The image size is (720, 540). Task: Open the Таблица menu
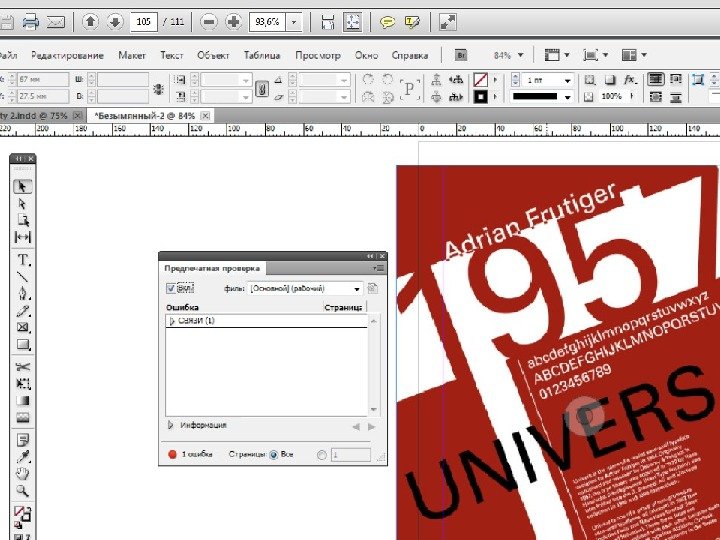point(262,56)
